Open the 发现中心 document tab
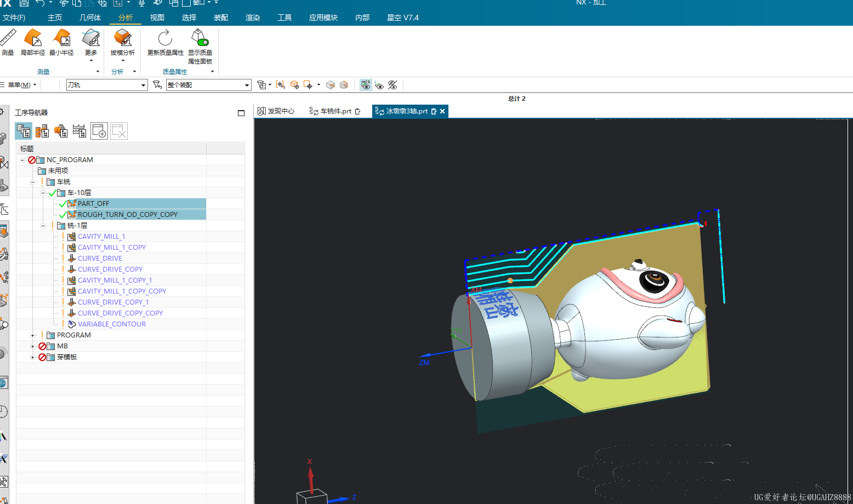Image resolution: width=853 pixels, height=504 pixels. tap(276, 111)
